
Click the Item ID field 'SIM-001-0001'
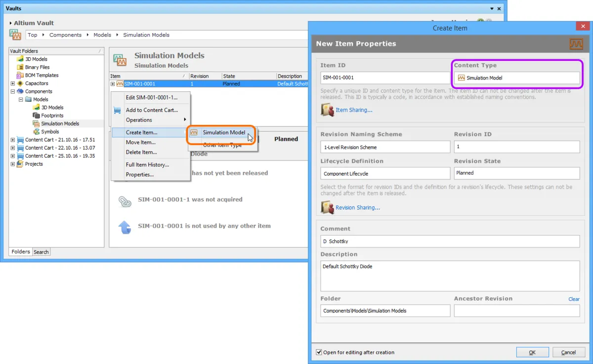(385, 78)
